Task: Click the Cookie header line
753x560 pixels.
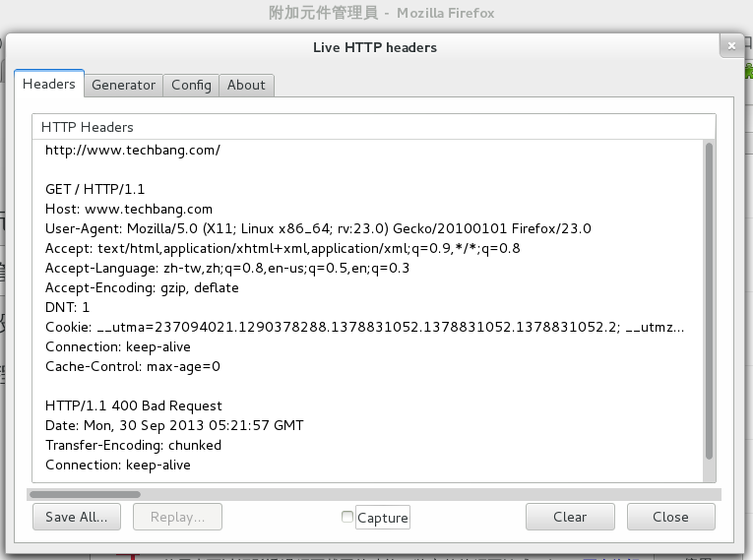Action: click(364, 327)
